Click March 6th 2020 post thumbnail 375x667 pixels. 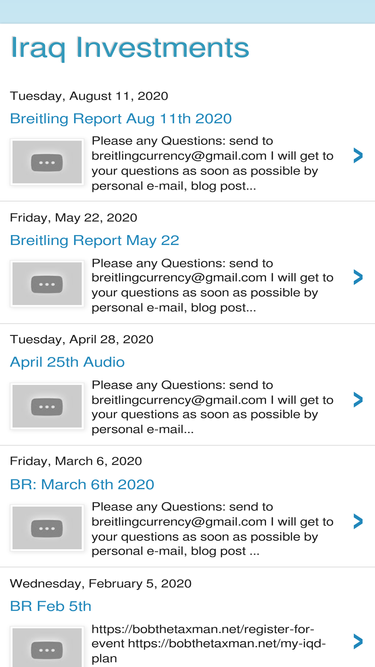[47, 527]
